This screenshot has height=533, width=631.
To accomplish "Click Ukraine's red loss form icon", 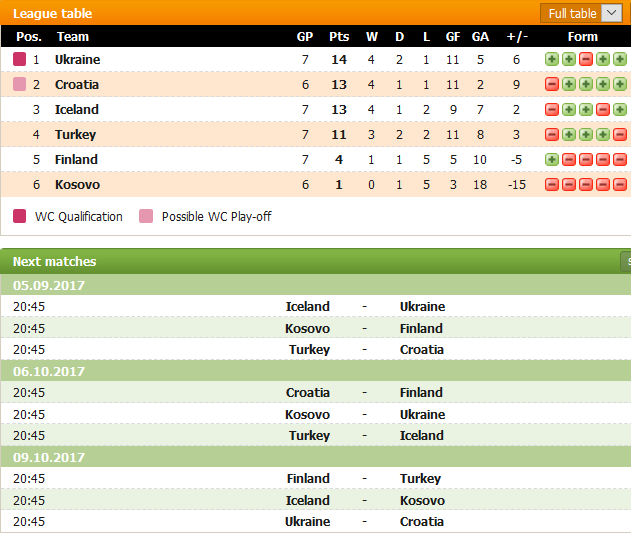I will tap(586, 59).
